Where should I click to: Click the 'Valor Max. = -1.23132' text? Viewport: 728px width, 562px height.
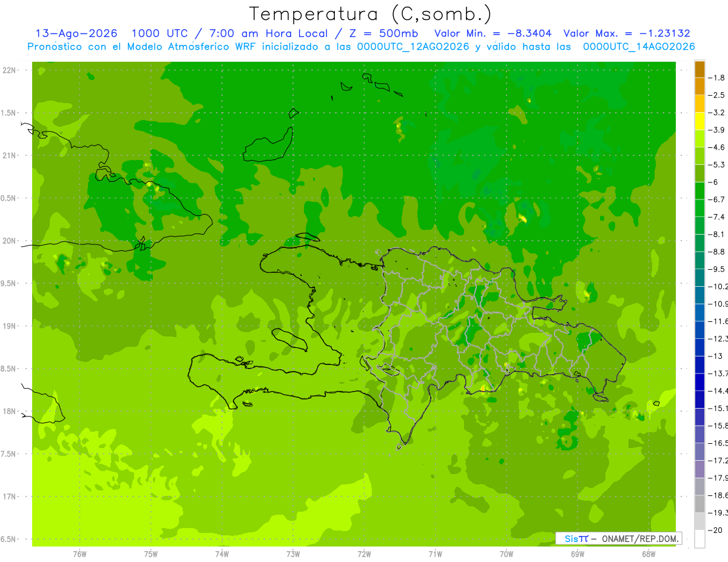pos(627,33)
